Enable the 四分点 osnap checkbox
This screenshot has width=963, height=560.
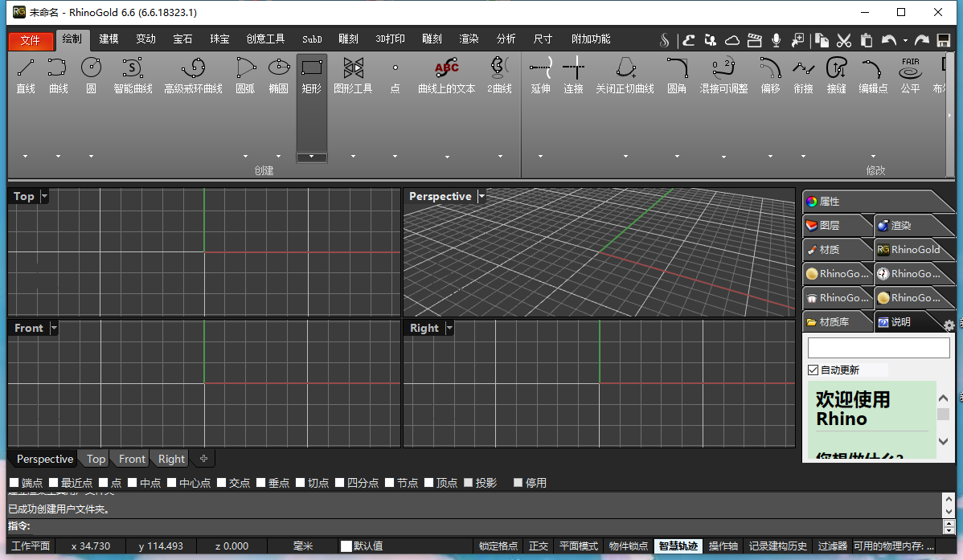pos(340,483)
